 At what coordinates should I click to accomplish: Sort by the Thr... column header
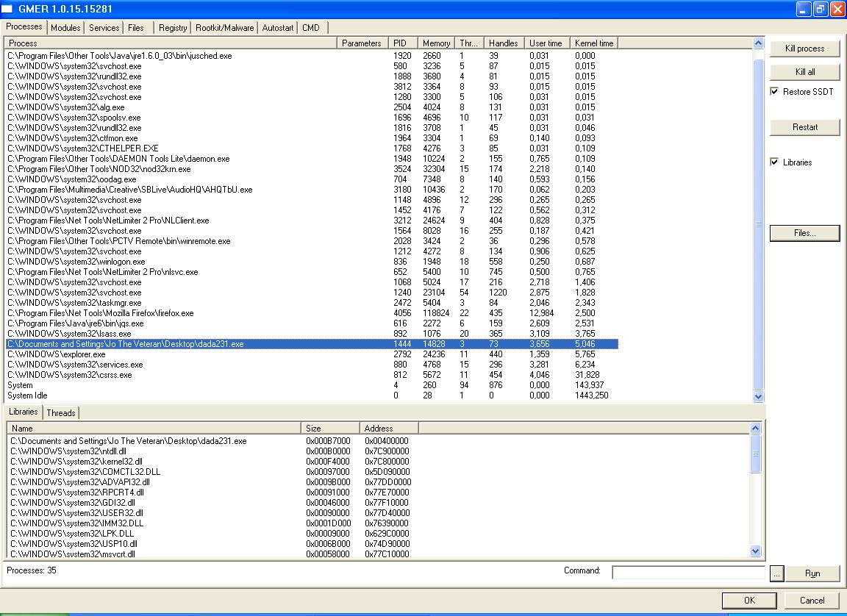(x=469, y=43)
